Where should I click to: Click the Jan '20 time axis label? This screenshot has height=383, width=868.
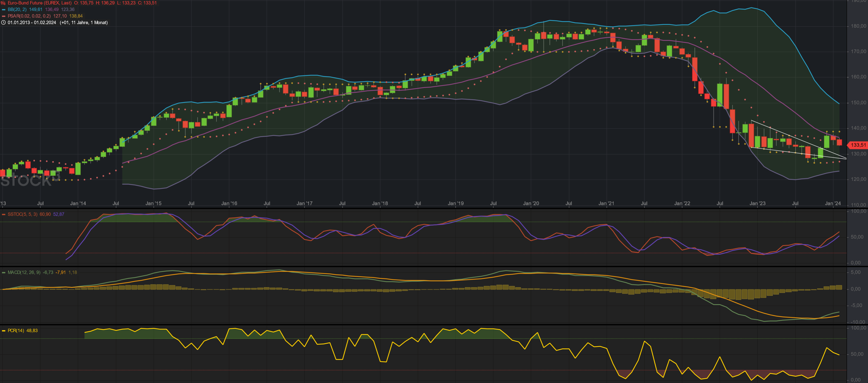[x=531, y=203]
